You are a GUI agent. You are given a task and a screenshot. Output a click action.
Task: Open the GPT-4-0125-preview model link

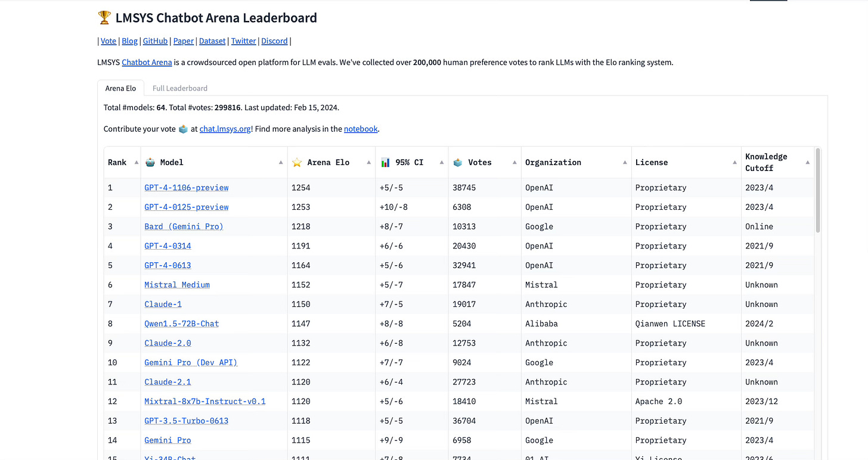point(187,207)
